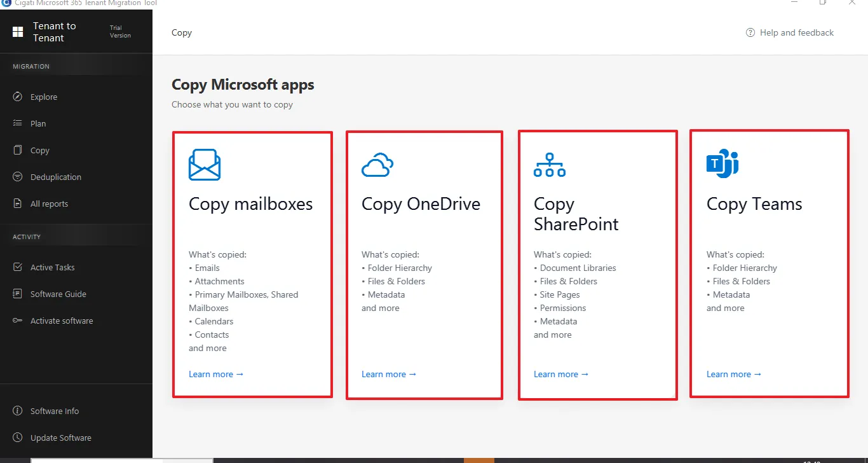
Task: Click 'Primary Mailboxes, Shared Mailboxes' bullet text
Action: (243, 301)
